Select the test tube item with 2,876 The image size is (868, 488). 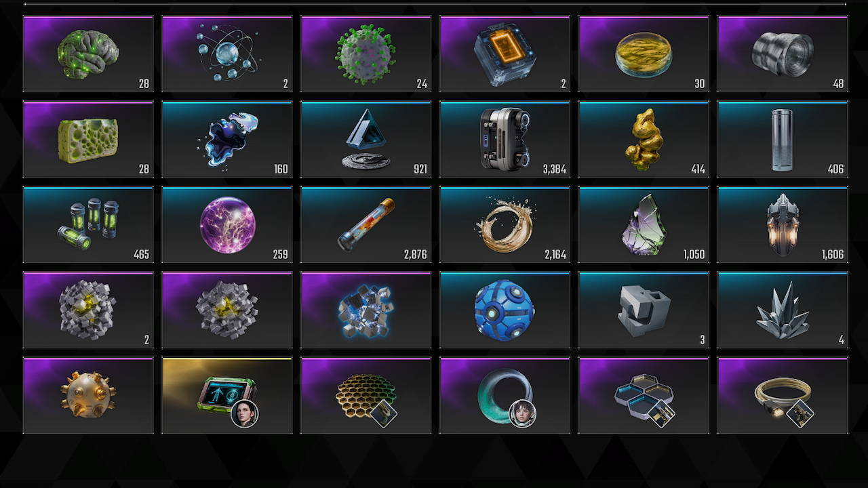(366, 225)
